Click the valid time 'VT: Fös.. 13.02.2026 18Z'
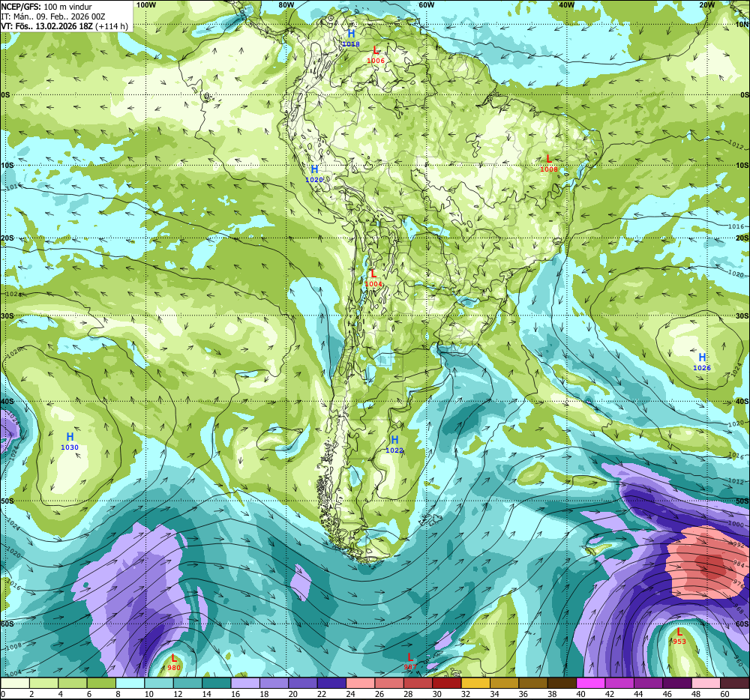The image size is (750, 700). point(46,26)
